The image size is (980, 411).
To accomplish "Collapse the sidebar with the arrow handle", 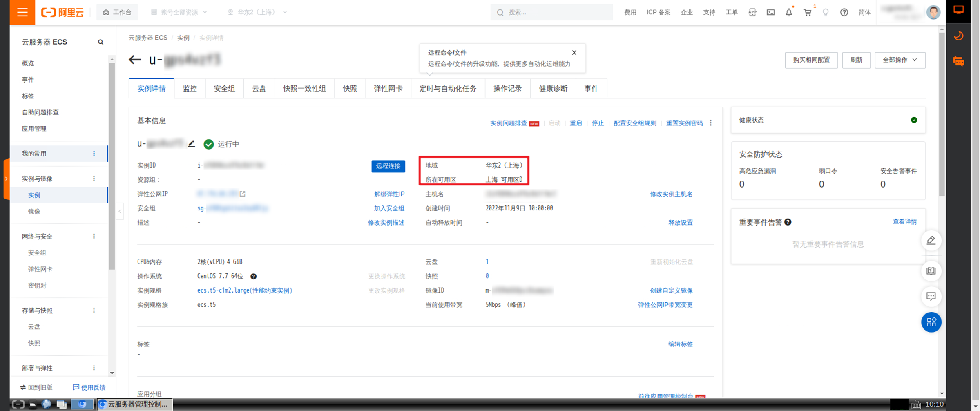I will tap(120, 211).
